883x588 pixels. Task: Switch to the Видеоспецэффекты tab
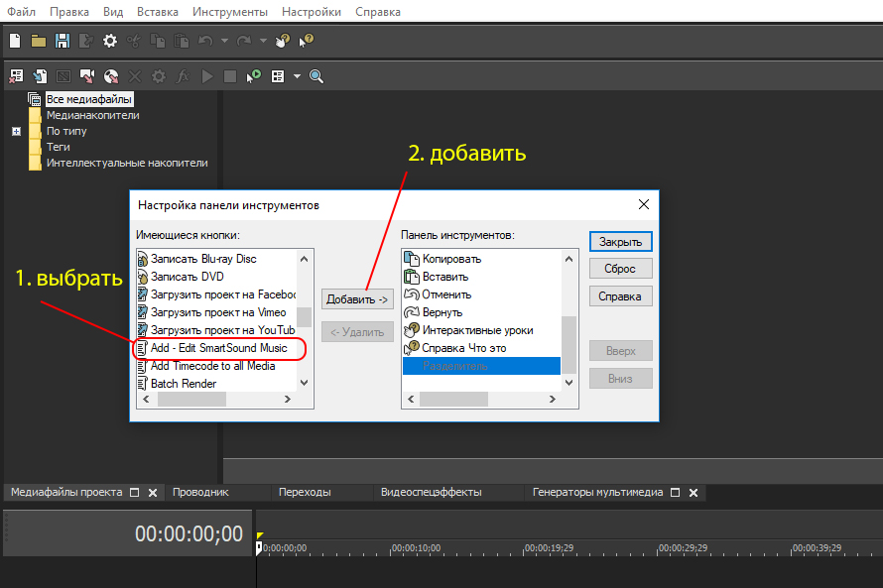(431, 493)
